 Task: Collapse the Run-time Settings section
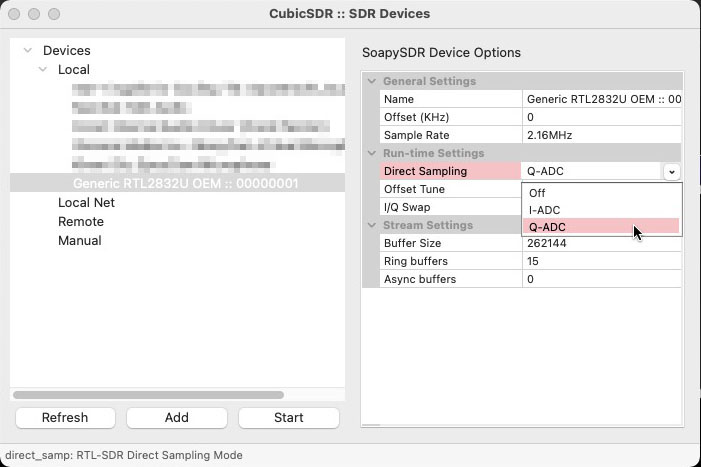click(x=372, y=153)
